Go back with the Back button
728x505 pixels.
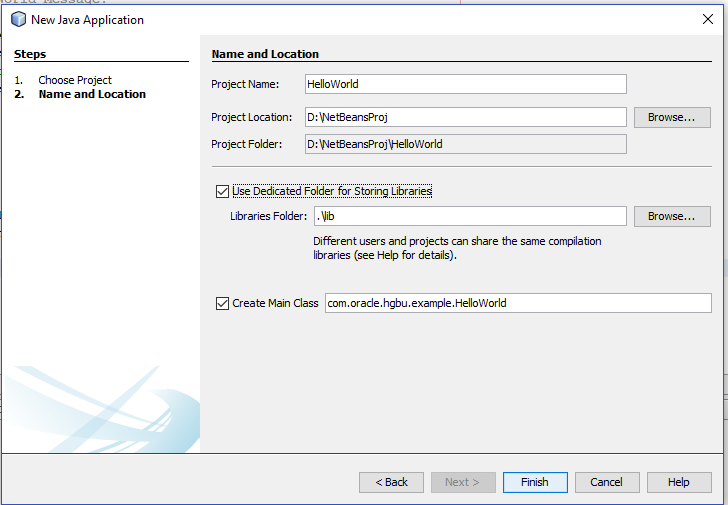pos(391,482)
